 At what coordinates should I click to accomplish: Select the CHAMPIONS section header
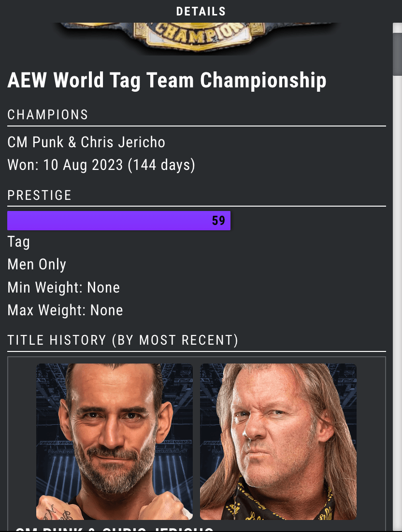[47, 114]
